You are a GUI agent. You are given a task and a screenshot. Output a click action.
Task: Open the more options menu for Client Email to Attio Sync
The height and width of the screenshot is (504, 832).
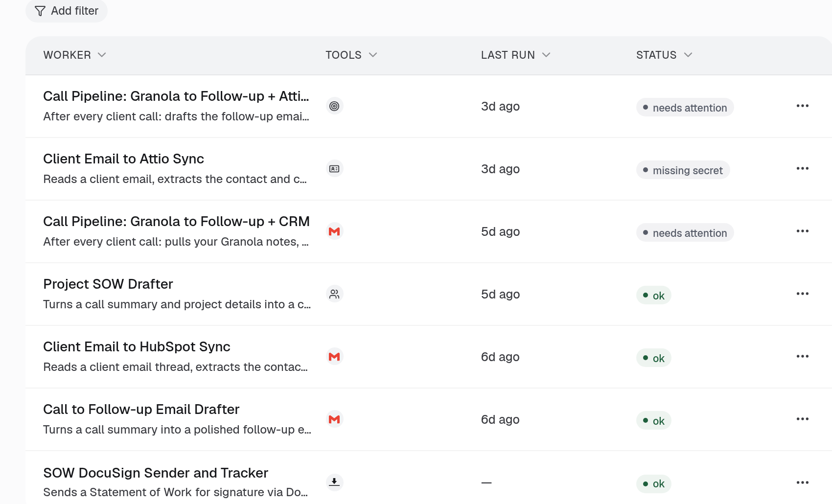[803, 168]
